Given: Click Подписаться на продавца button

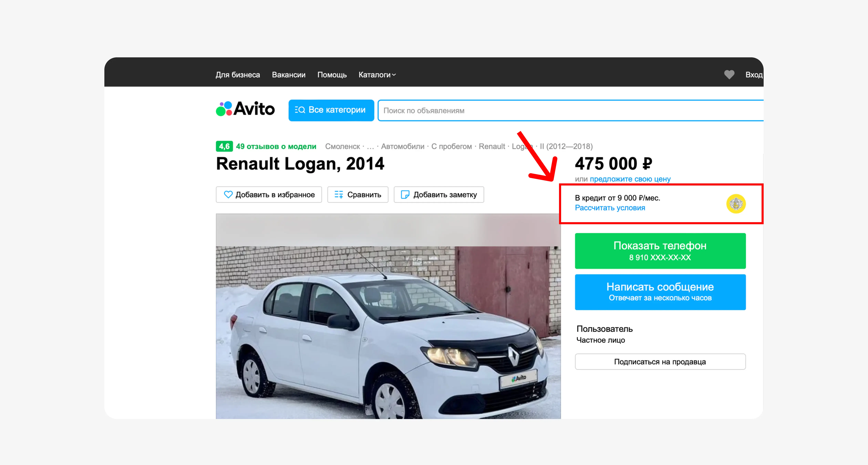Looking at the screenshot, I should point(660,361).
